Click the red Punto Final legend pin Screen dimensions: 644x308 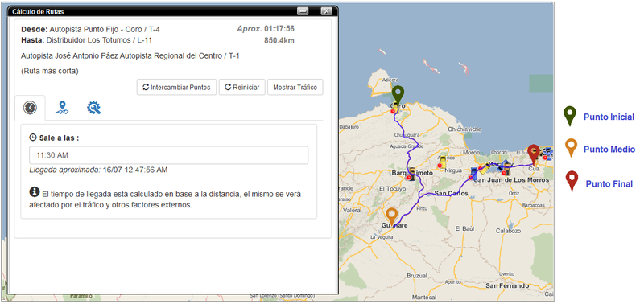572,181
